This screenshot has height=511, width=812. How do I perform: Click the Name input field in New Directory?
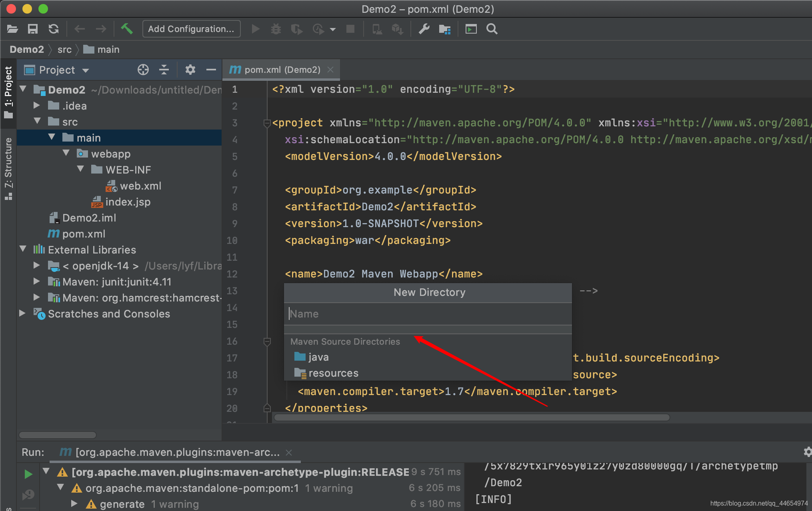[428, 314]
